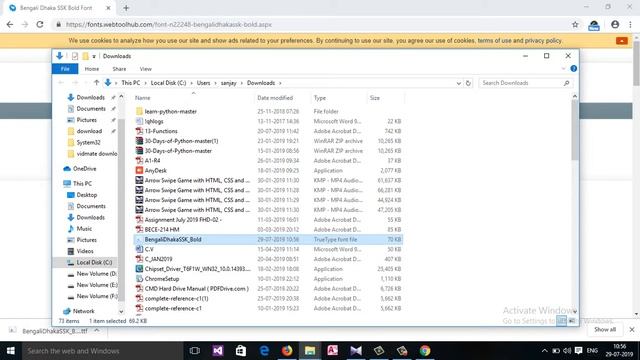Open Videos under This PC
The image size is (640, 360).
(x=85, y=251)
